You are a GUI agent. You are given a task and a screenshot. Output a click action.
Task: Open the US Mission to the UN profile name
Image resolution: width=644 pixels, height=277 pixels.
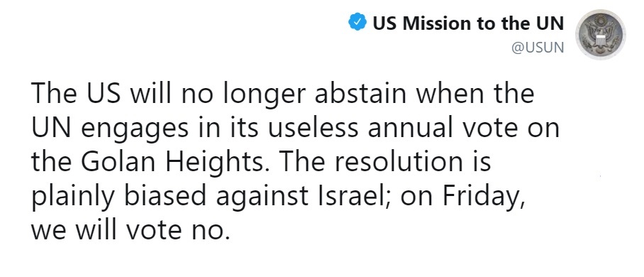point(468,23)
